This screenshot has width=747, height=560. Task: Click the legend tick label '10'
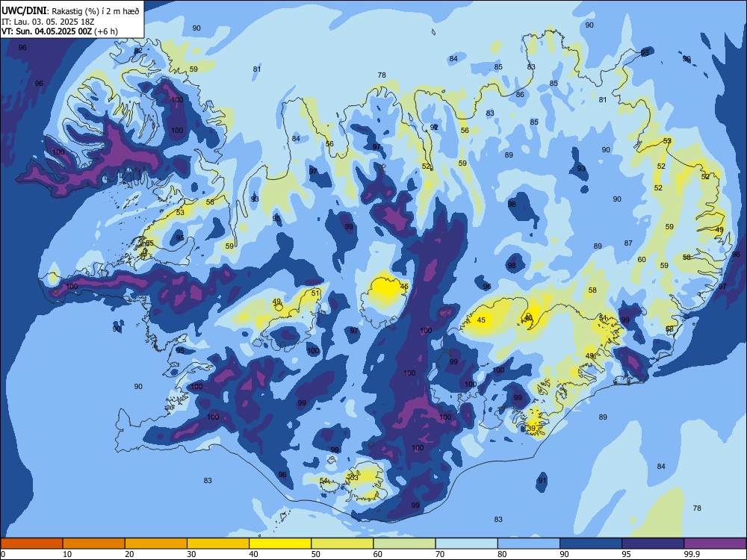[x=67, y=554]
